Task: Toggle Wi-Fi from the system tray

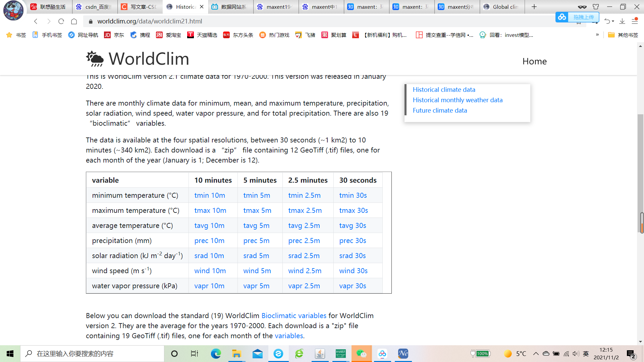Action: (x=566, y=353)
